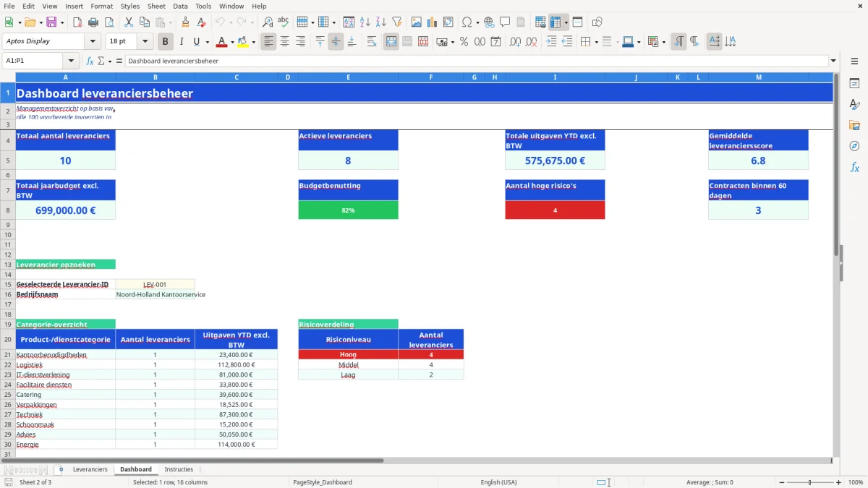Insert an image
Screen dimensions: 868x488
tap(416, 22)
